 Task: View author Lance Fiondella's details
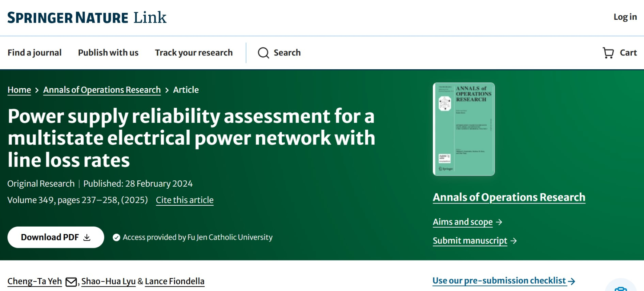click(x=174, y=281)
